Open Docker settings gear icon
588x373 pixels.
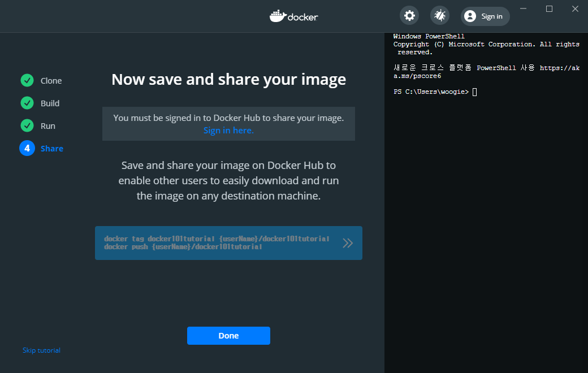[409, 16]
